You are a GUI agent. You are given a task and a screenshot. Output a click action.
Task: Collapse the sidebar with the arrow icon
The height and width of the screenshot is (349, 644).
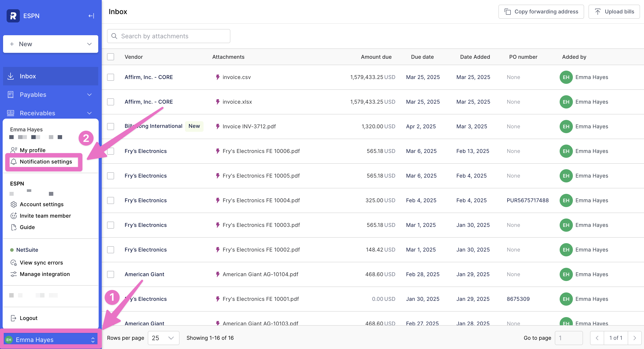91,16
